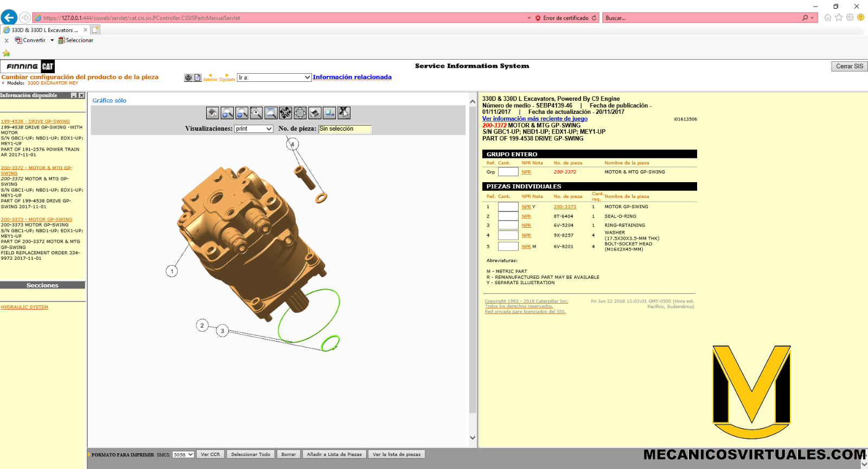Click the print graphic printer icon
This screenshot has width=868, height=469.
tap(315, 113)
